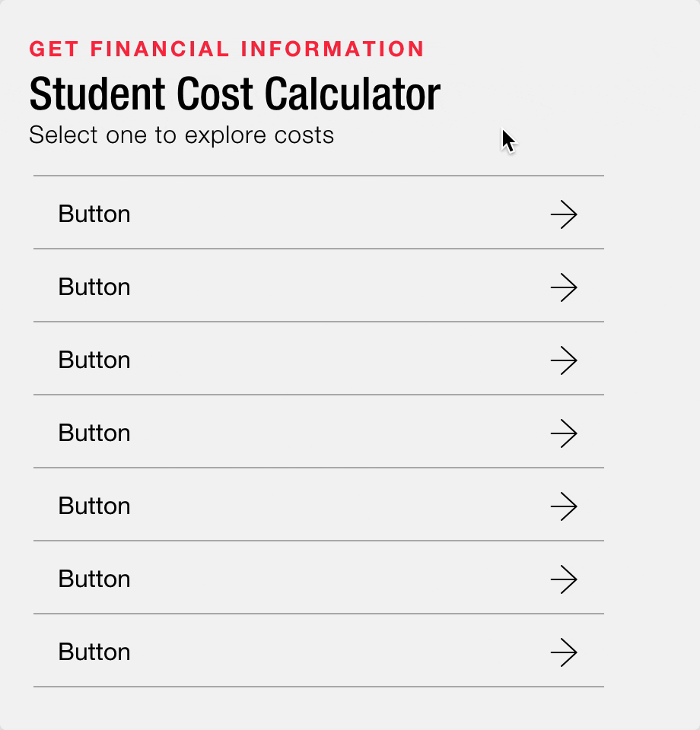Click the arrow icon in the second Button row
The image size is (700, 730).
564,287
